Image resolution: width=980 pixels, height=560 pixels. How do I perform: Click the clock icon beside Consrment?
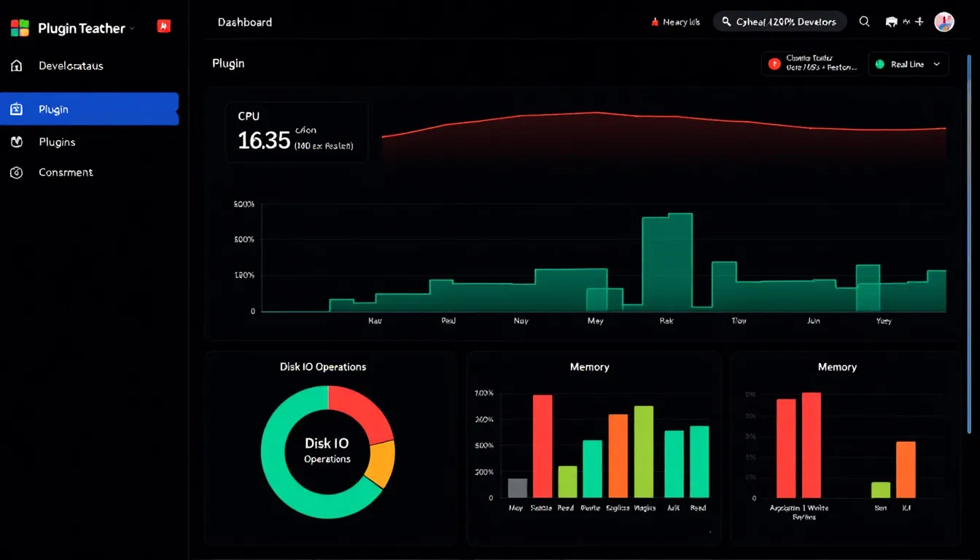point(16,172)
